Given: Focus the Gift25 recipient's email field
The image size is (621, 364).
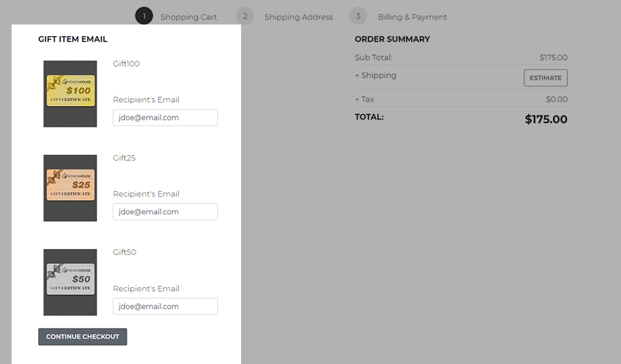Looking at the screenshot, I should (165, 212).
